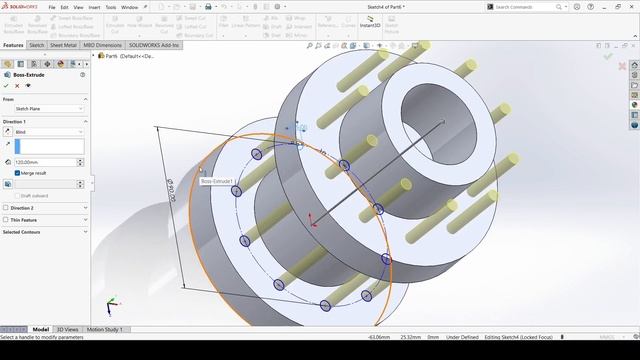Open the Blind end condition dropdown

[49, 132]
